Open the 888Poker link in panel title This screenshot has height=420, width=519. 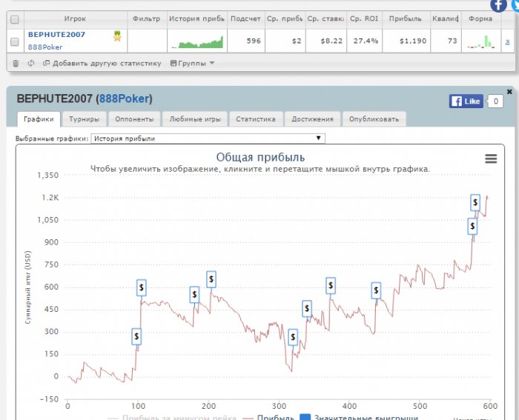(x=124, y=99)
